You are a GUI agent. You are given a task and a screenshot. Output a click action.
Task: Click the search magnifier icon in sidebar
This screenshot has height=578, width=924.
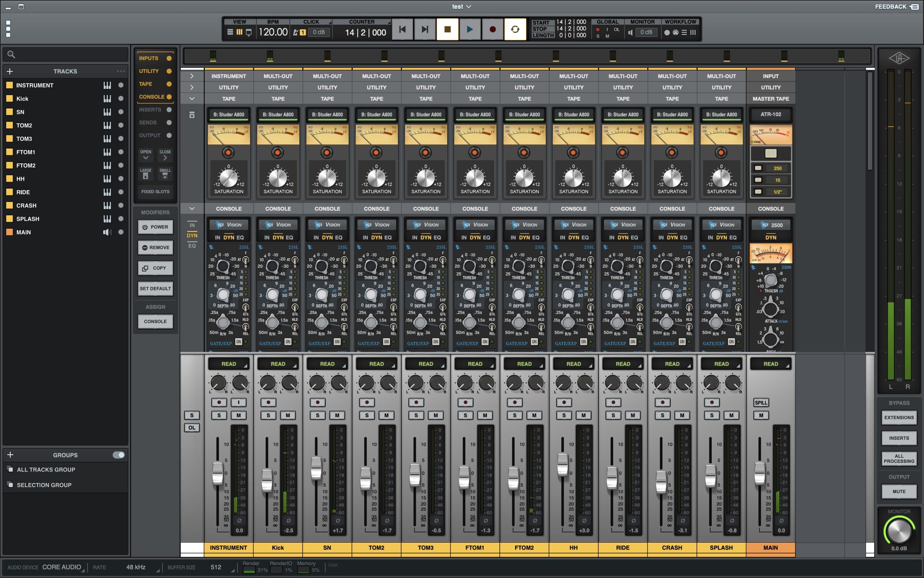click(x=12, y=55)
